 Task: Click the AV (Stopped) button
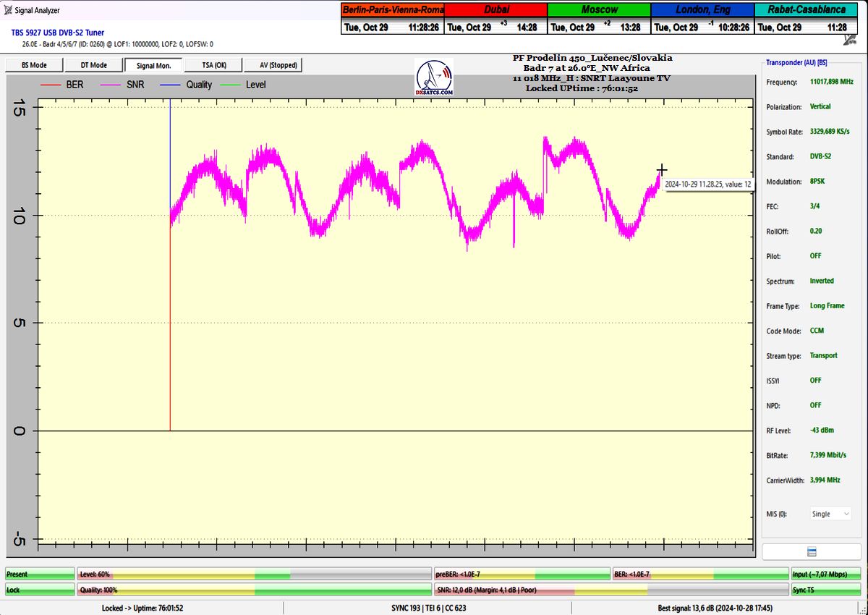coord(271,65)
